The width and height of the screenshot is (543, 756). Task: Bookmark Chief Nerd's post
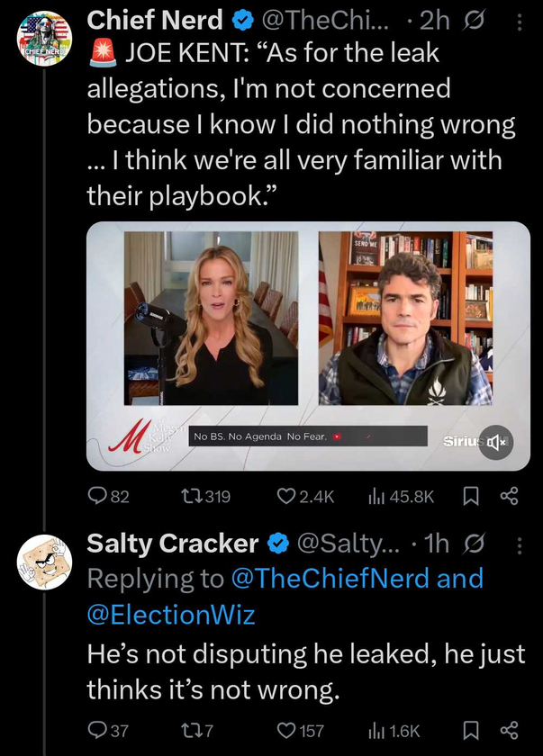tap(469, 496)
